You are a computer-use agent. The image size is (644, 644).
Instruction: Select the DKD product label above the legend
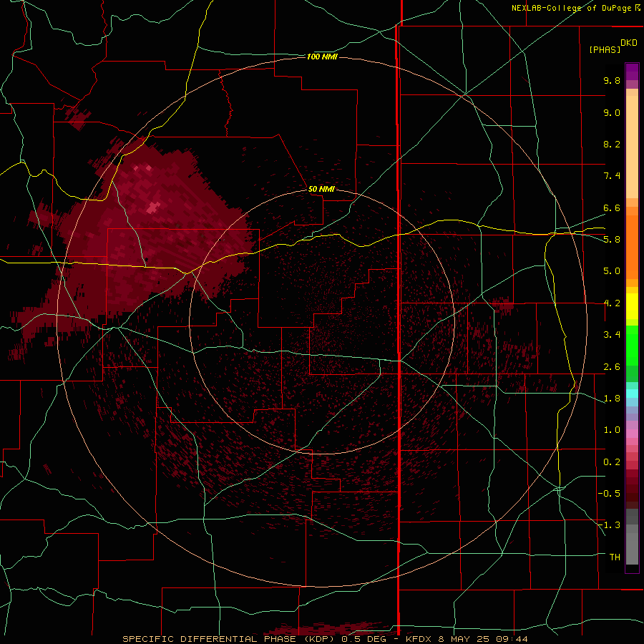629,43
